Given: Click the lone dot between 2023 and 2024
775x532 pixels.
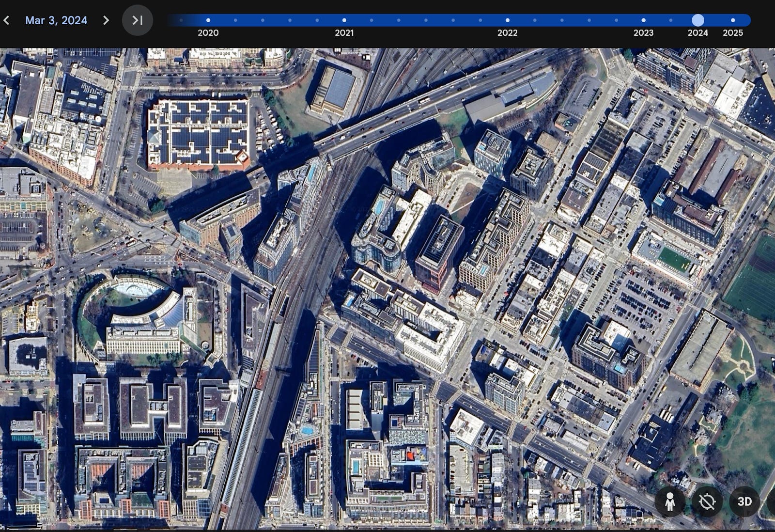Looking at the screenshot, I should 671,20.
